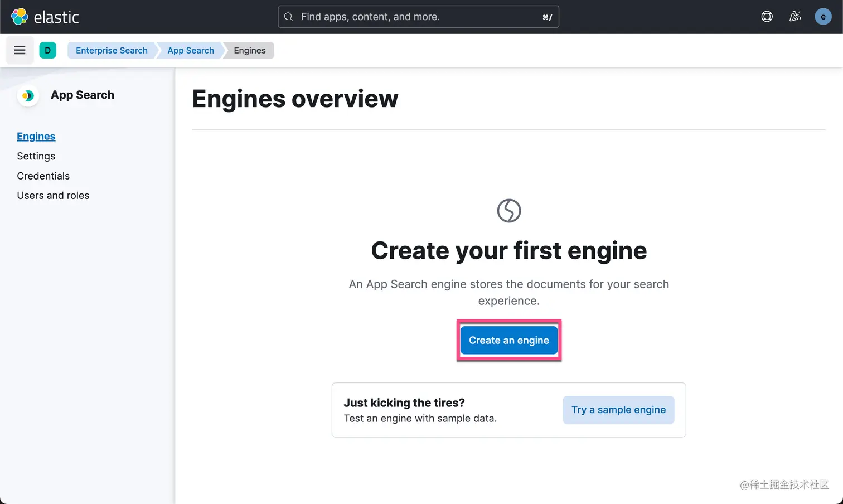Click the App Search sidebar title
Screen dimensions: 843x504
(x=83, y=95)
